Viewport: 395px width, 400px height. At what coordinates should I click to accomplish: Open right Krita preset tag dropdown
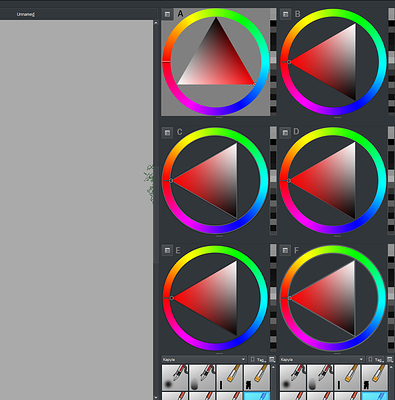point(322,359)
